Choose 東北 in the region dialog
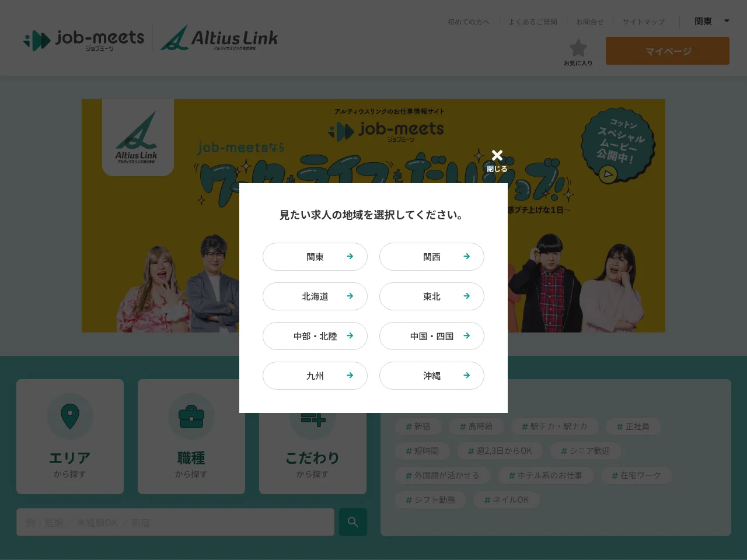This screenshot has height=560, width=747. (x=432, y=296)
